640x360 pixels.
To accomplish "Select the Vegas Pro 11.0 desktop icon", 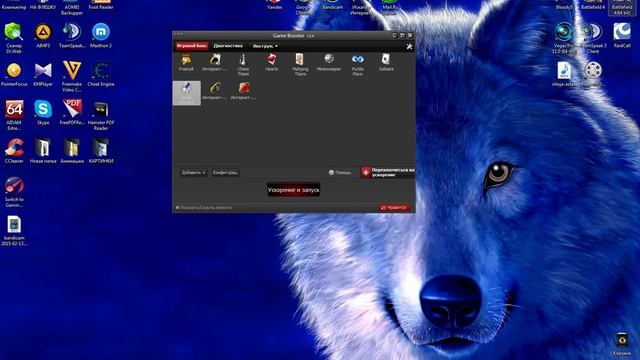I will [x=564, y=39].
